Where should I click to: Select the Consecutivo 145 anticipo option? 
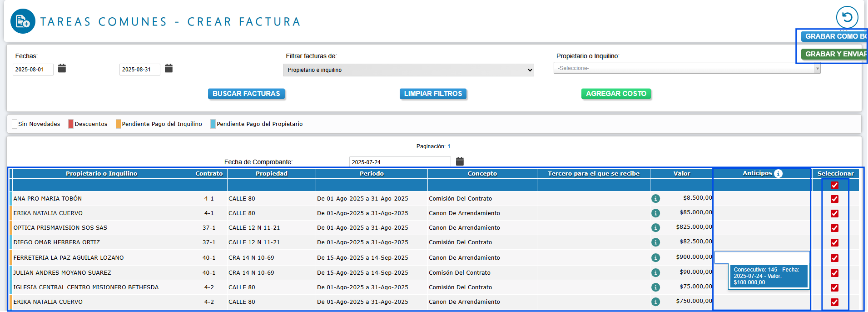(x=768, y=276)
